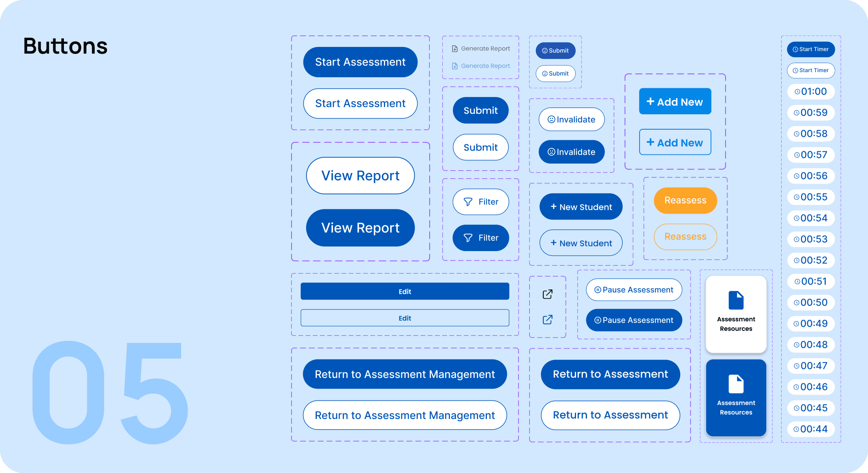The width and height of the screenshot is (868, 473).
Task: Click outlined Return to Assessment Management button
Action: coord(405,415)
